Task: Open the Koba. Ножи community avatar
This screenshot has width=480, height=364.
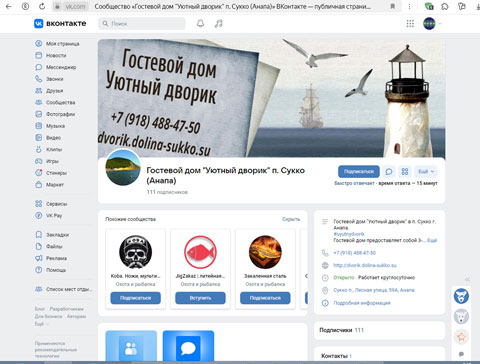Action: [x=135, y=252]
